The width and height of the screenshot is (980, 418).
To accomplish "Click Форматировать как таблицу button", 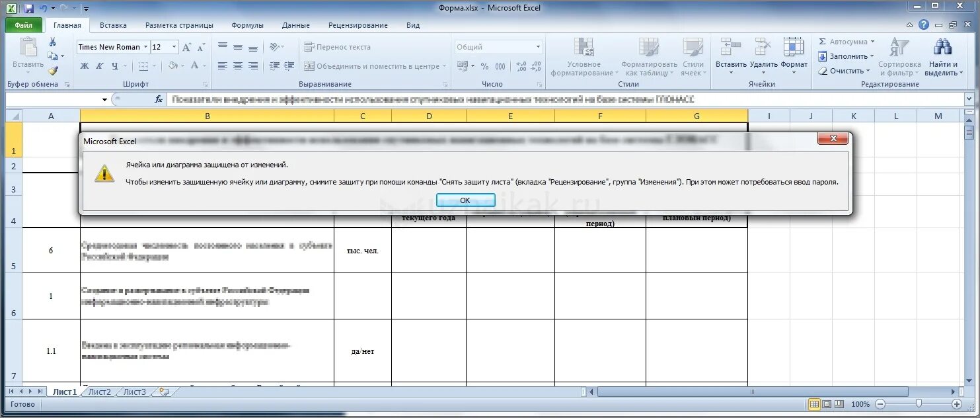I will click(x=650, y=58).
